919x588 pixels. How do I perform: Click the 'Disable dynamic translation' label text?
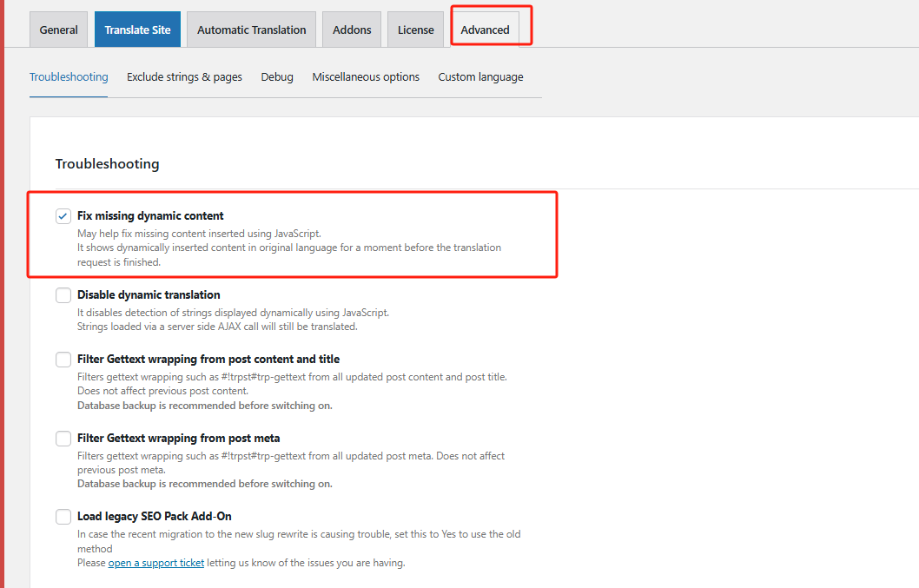click(149, 295)
